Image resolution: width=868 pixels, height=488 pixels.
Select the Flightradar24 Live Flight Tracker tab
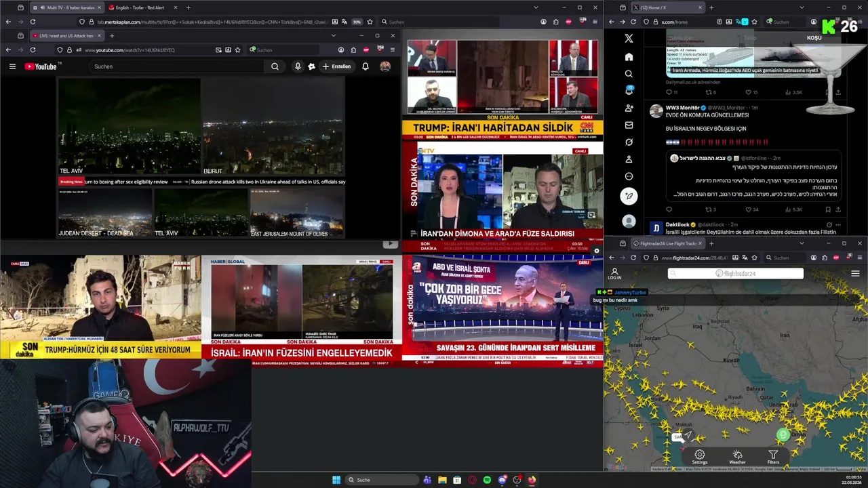tap(667, 243)
